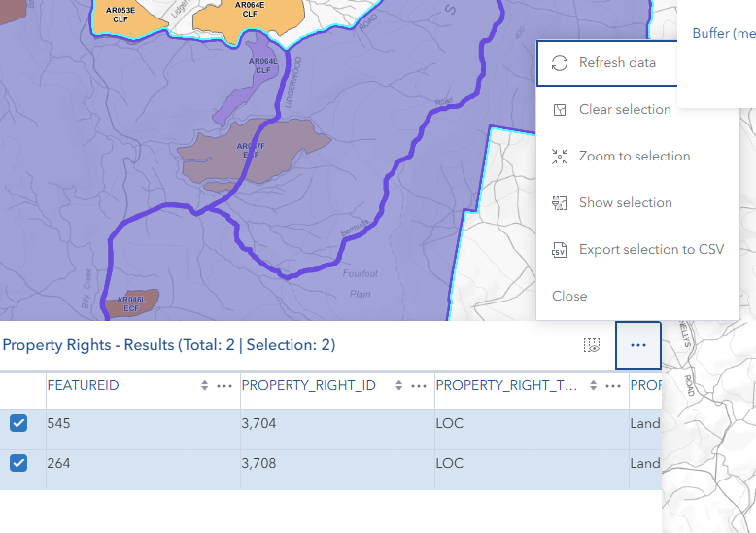Open PROPERTY_RIGHT_T... column options menu

click(613, 386)
